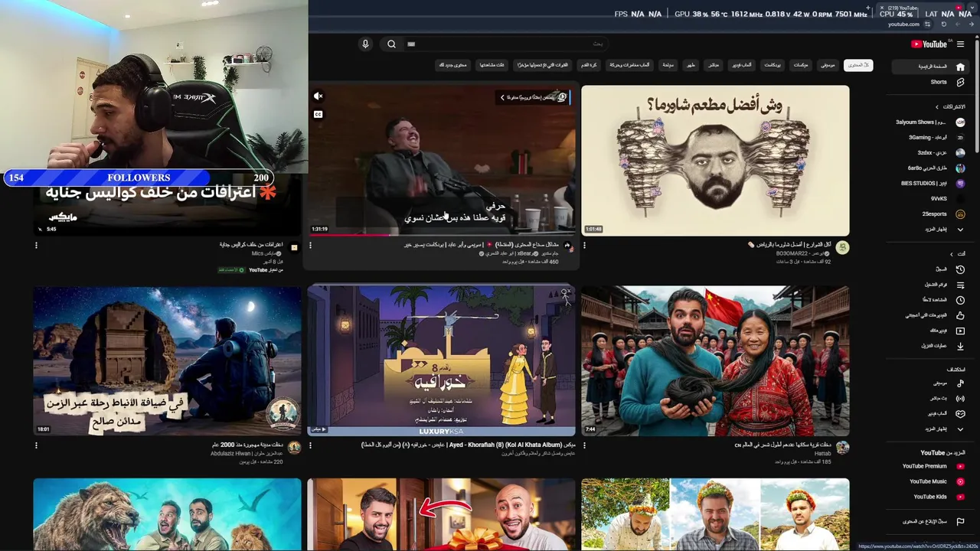This screenshot has height=551, width=980.
Task: Open options menu for shawarma restaurant video
Action: [584, 246]
